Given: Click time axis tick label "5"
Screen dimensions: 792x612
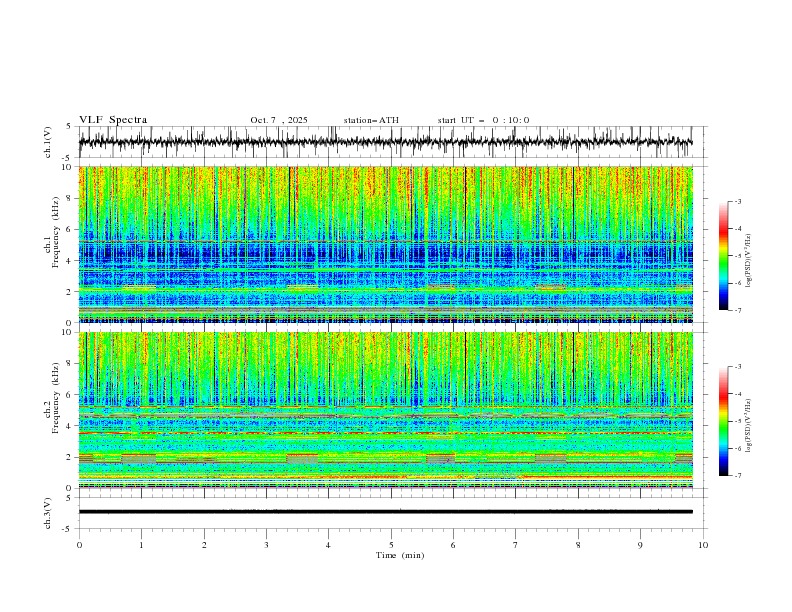Looking at the screenshot, I should click(x=391, y=545).
